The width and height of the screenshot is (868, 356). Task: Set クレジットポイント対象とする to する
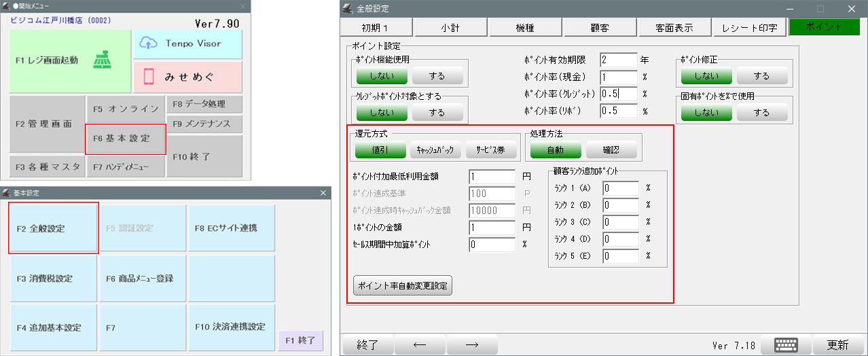pos(437,112)
